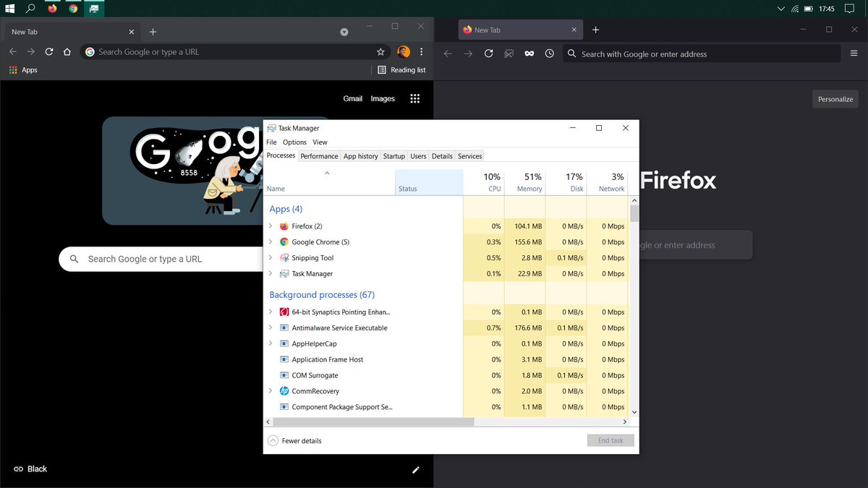The width and height of the screenshot is (868, 488).
Task: Sort processes by Disk column
Action: coord(566,182)
